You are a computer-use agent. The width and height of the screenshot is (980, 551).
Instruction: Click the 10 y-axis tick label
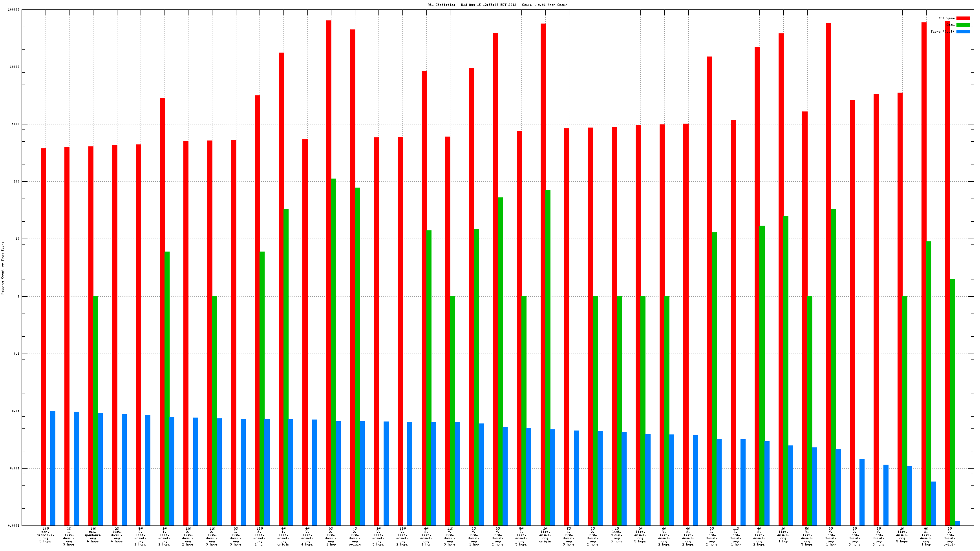(x=17, y=239)
